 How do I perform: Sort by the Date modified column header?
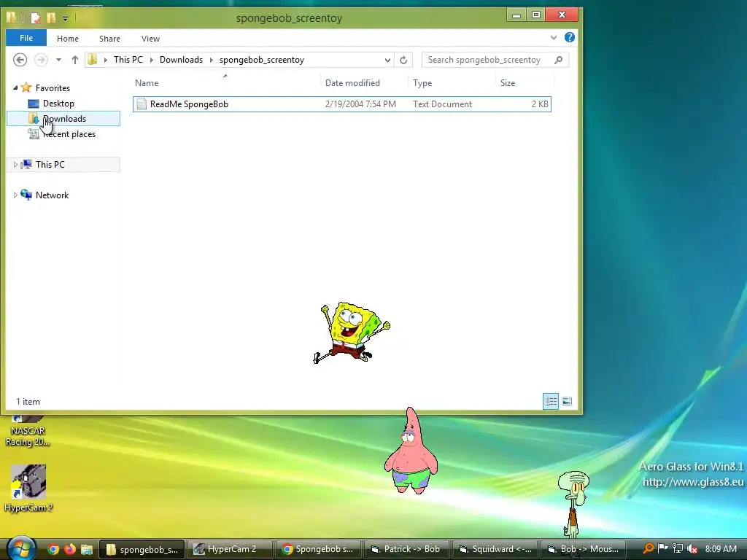[365, 83]
